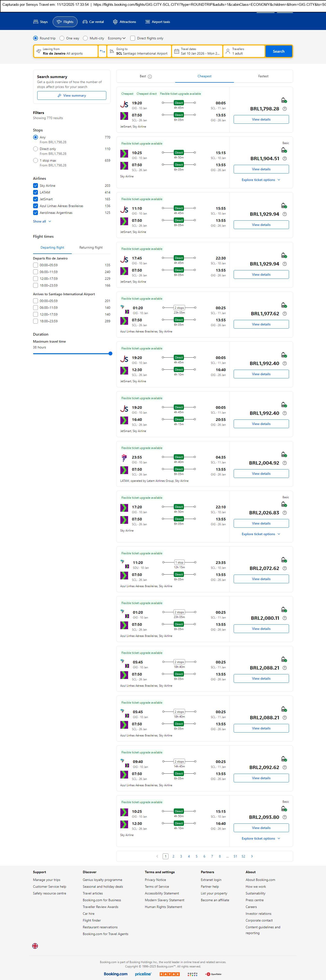Image resolution: width=326 pixels, height=980 pixels.
Task: Expand Show all airlines list
Action: [x=42, y=221]
